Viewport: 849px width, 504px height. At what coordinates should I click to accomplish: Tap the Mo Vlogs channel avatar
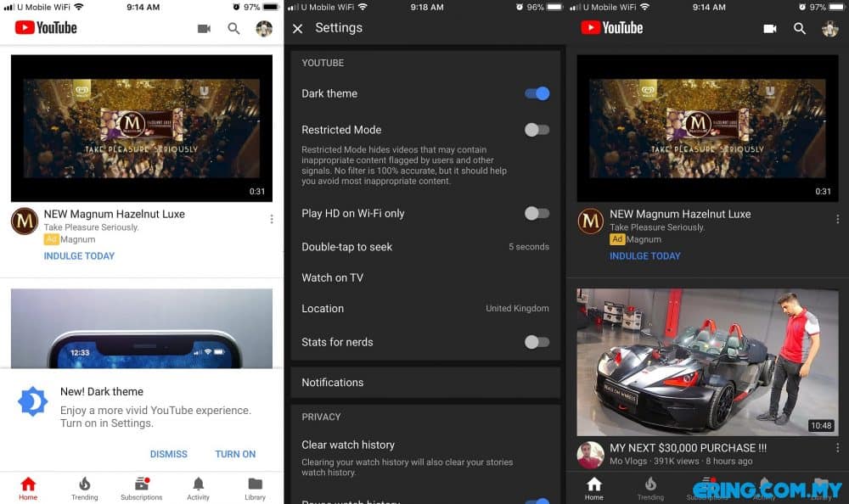pyautogui.click(x=590, y=455)
